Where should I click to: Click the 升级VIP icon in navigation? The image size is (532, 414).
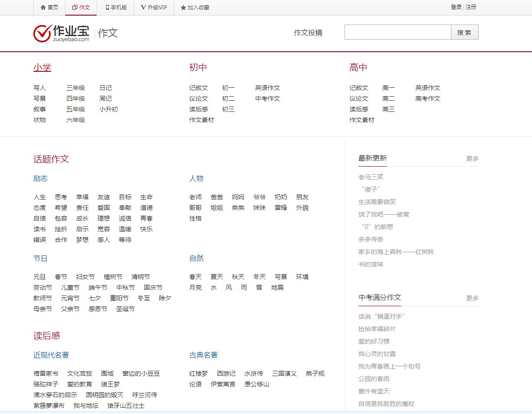pos(143,8)
